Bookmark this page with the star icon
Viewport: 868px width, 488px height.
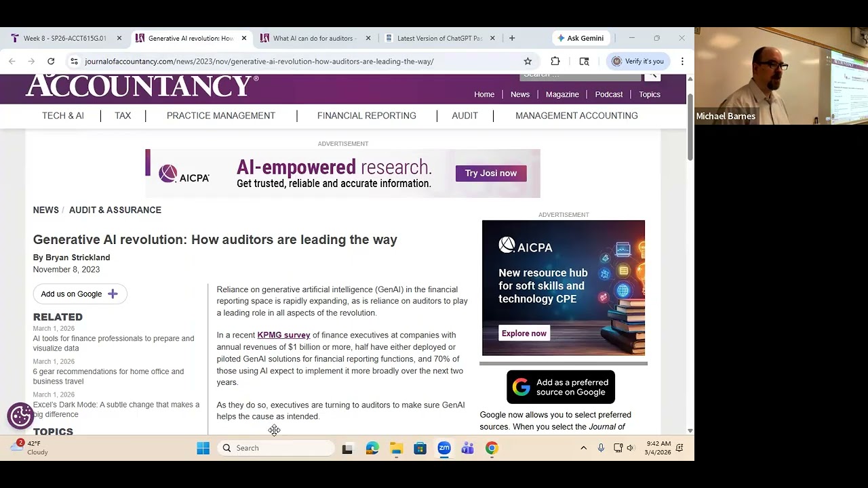pyautogui.click(x=528, y=61)
